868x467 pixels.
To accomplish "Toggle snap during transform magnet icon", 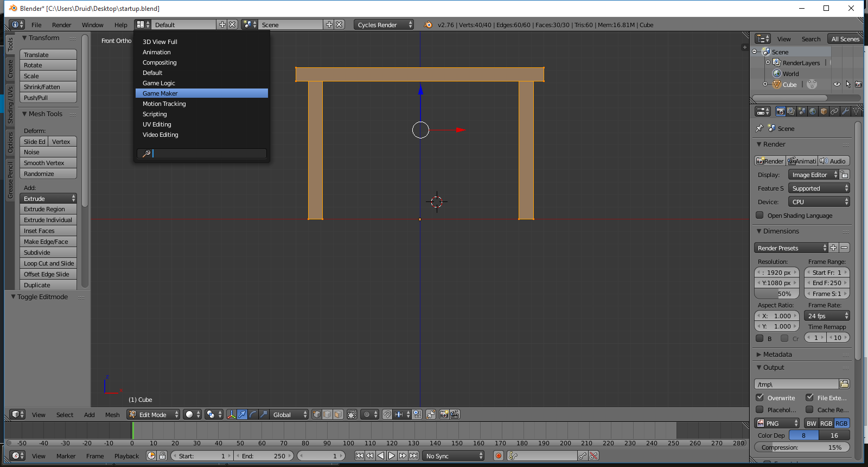I will click(x=387, y=414).
